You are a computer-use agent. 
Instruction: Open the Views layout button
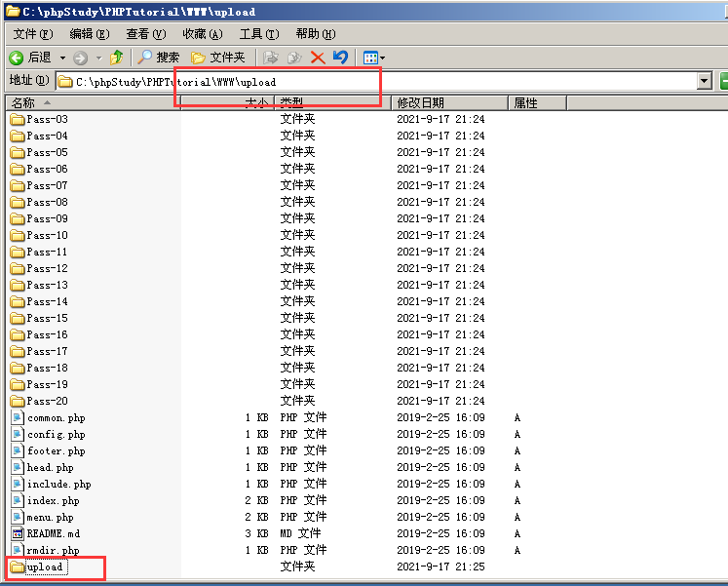click(369, 58)
